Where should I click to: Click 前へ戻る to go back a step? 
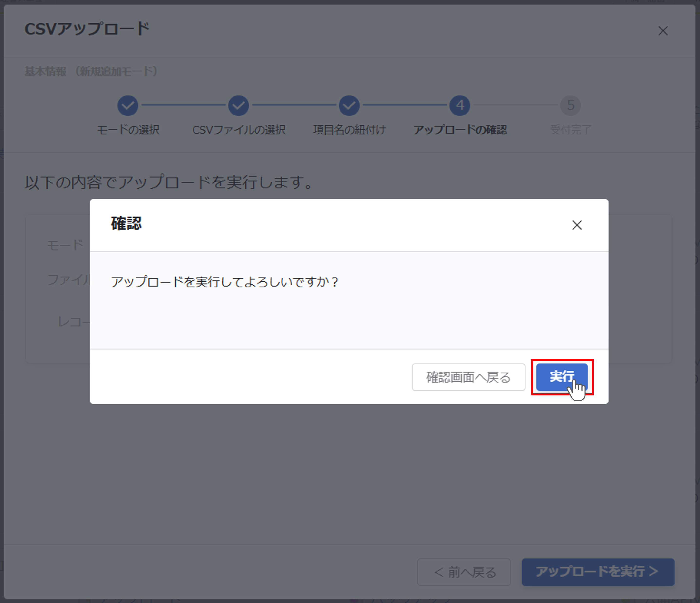tap(464, 572)
